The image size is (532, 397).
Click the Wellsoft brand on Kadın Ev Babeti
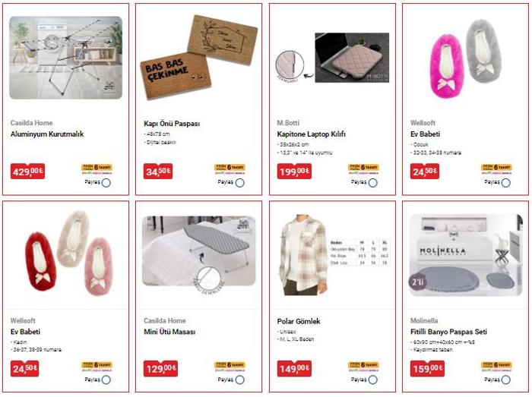(23, 320)
